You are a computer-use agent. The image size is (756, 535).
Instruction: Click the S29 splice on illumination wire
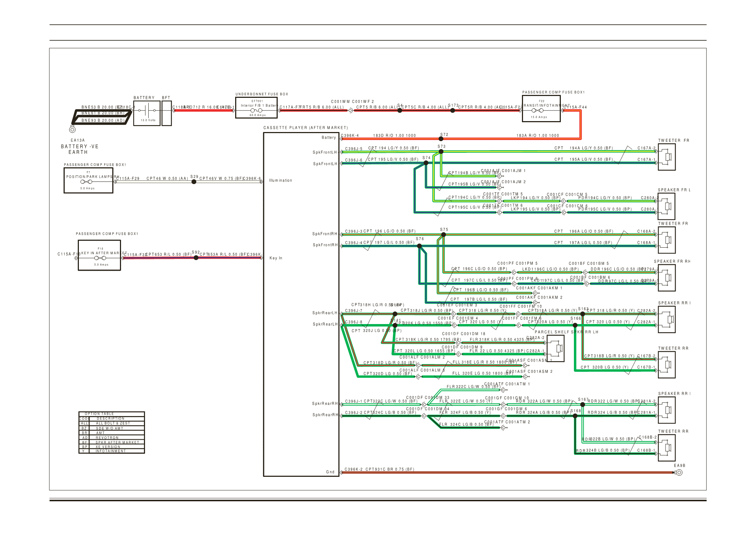[194, 181]
